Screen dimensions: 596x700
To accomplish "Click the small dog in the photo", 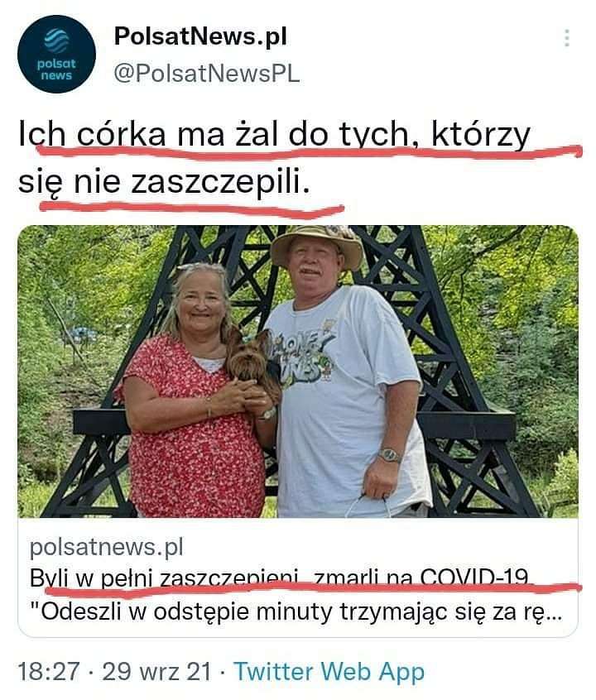I will [252, 362].
